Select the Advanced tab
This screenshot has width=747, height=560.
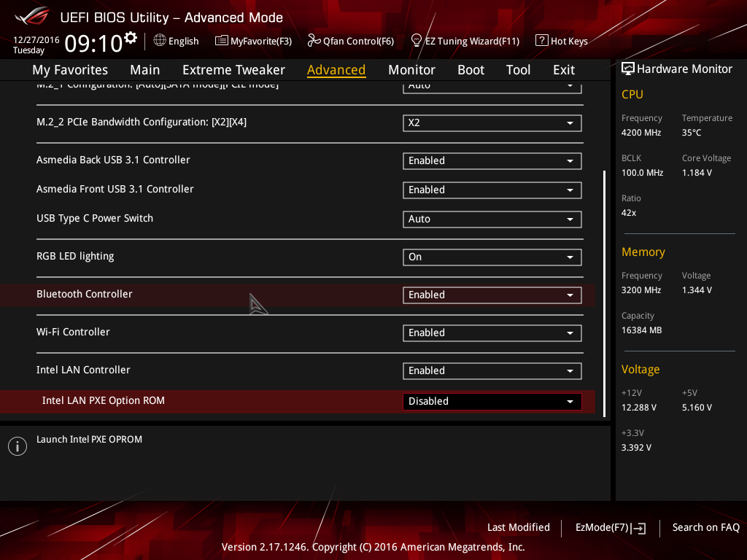(336, 70)
